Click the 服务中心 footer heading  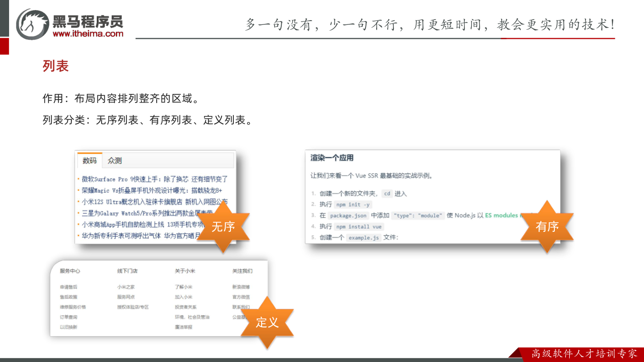point(70,271)
